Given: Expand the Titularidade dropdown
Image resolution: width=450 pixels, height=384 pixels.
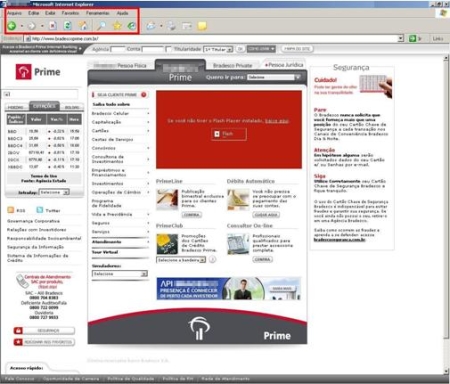Looking at the screenshot, I should (218, 49).
